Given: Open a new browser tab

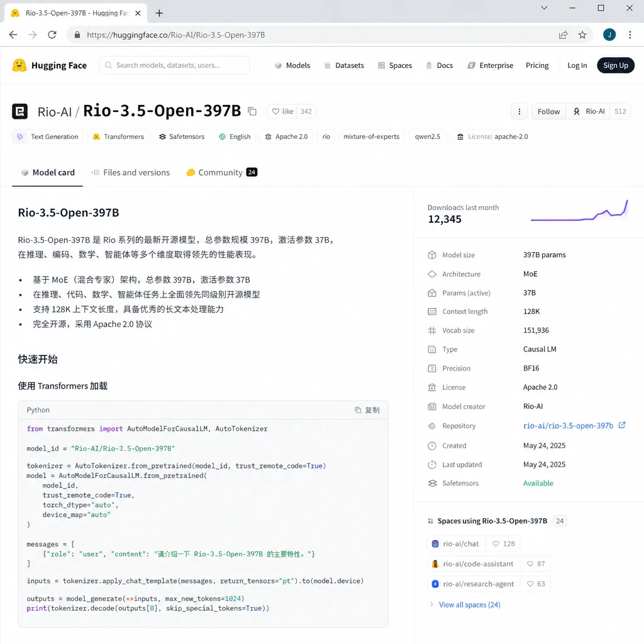Looking at the screenshot, I should (x=159, y=13).
